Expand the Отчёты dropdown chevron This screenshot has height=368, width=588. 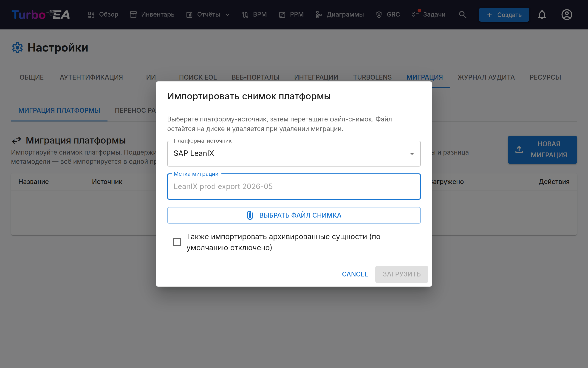(x=227, y=14)
